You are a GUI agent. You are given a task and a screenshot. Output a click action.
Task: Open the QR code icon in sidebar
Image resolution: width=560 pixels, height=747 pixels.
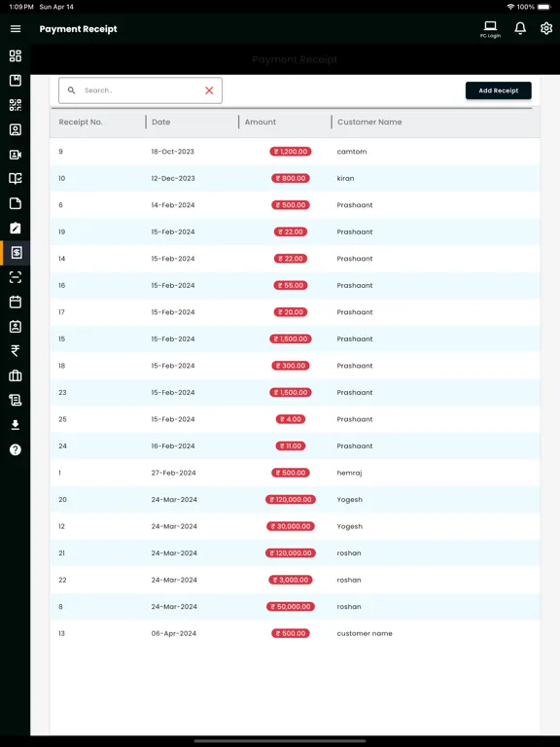[16, 105]
